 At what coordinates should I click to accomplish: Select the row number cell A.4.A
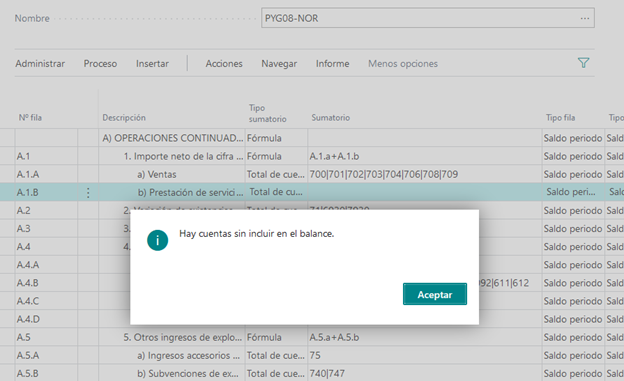tap(46, 265)
